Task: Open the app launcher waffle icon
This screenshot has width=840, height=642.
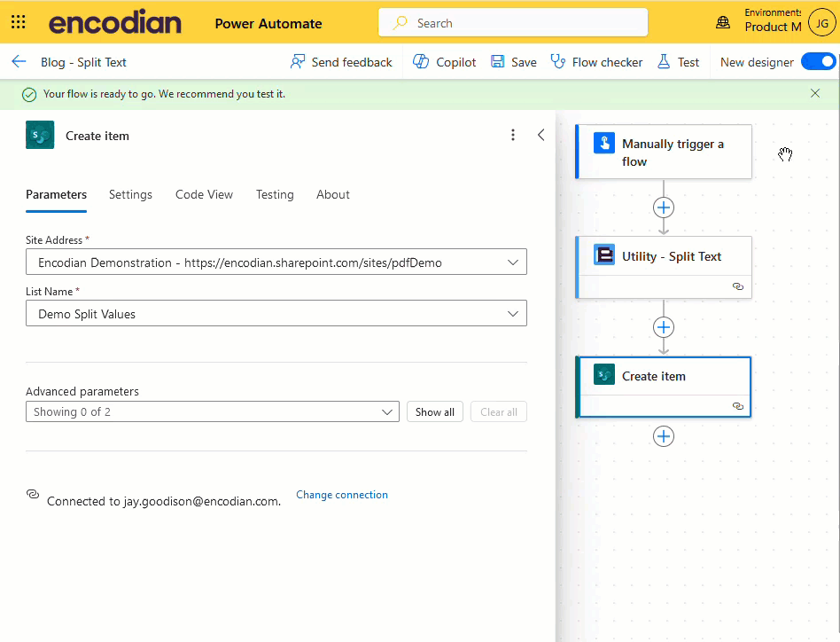Action: pyautogui.click(x=19, y=22)
